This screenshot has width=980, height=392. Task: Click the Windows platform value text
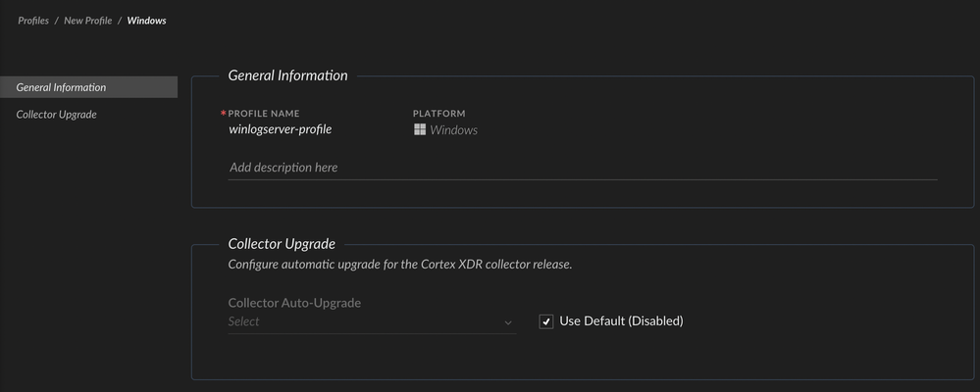pos(454,129)
